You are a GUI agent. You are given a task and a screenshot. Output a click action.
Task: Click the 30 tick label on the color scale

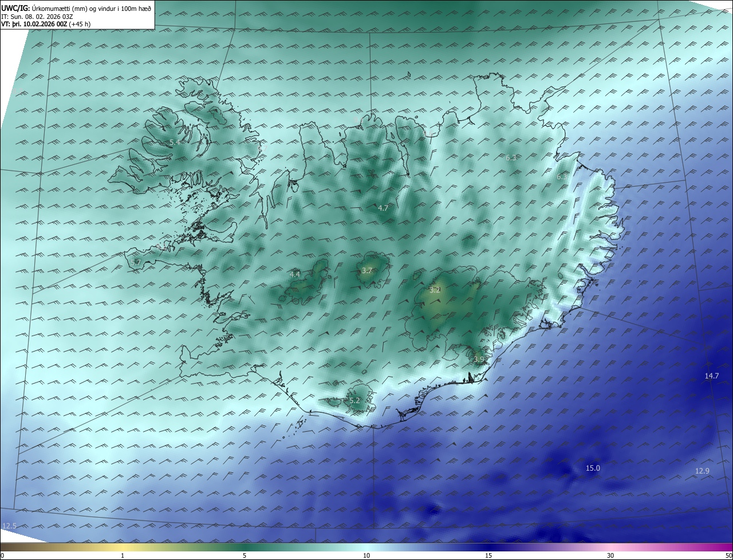[x=611, y=555]
